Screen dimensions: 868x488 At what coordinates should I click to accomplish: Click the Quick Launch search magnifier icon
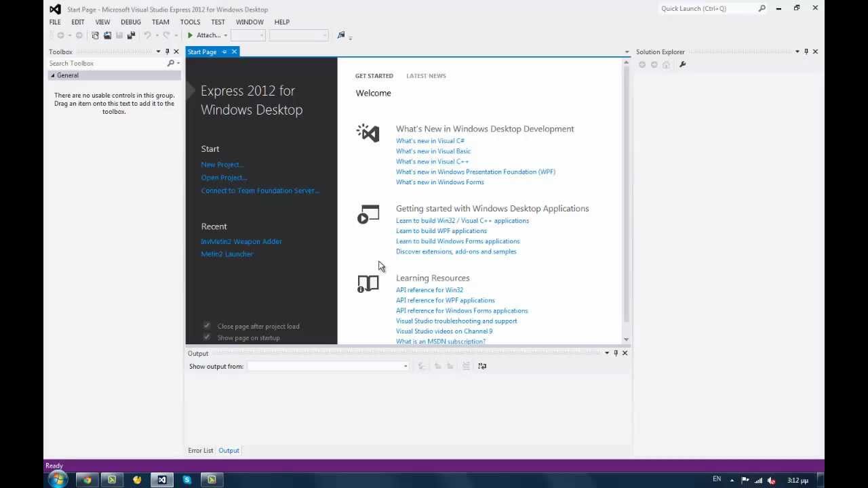coord(762,8)
